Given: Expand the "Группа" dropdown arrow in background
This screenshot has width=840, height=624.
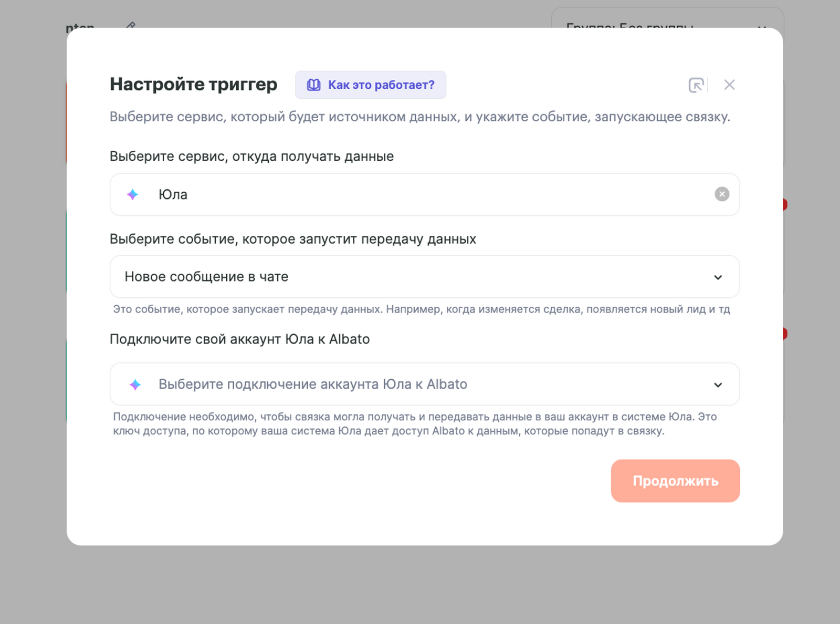Looking at the screenshot, I should (762, 25).
